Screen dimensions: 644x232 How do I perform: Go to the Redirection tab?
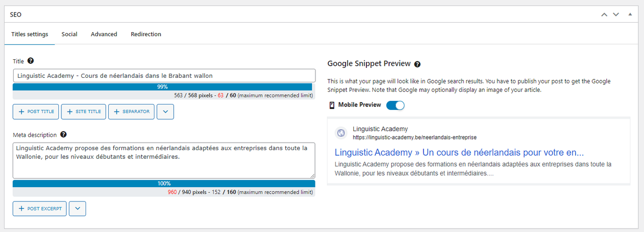point(146,34)
